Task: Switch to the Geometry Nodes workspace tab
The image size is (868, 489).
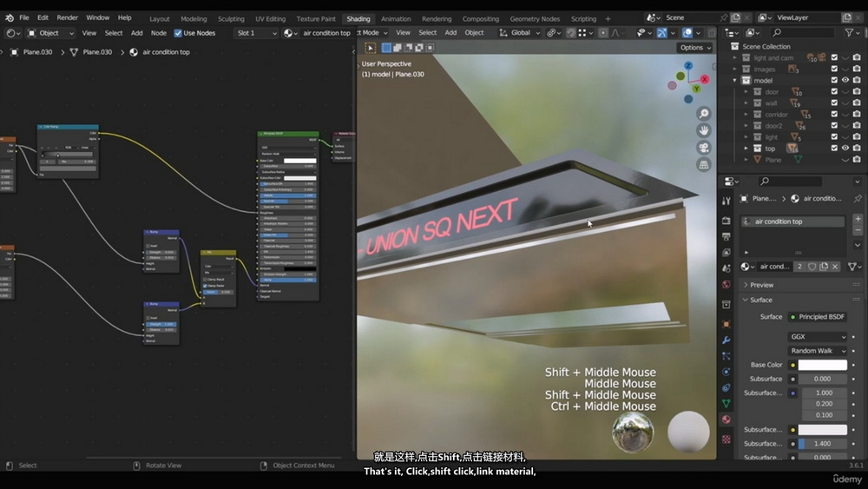Action: [534, 19]
